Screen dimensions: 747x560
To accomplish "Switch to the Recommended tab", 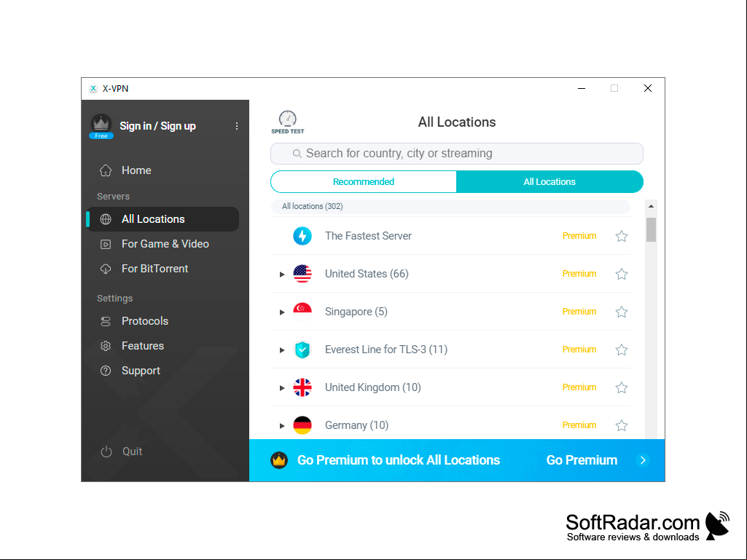I will click(x=364, y=181).
